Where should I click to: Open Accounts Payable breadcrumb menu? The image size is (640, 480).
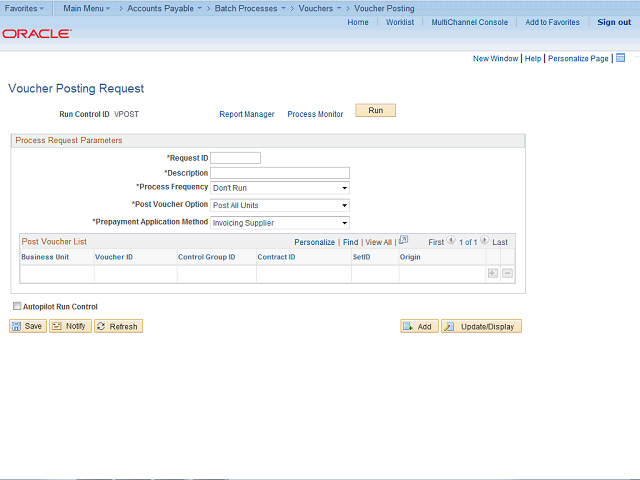164,8
